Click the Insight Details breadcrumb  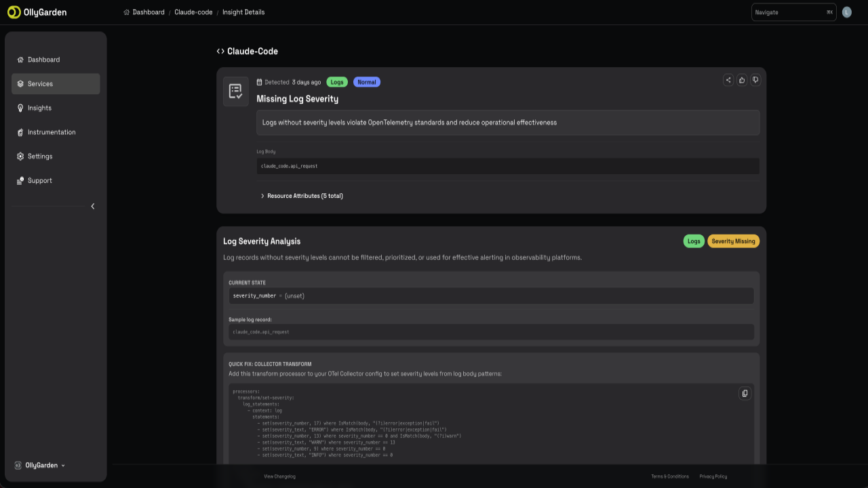coord(243,12)
